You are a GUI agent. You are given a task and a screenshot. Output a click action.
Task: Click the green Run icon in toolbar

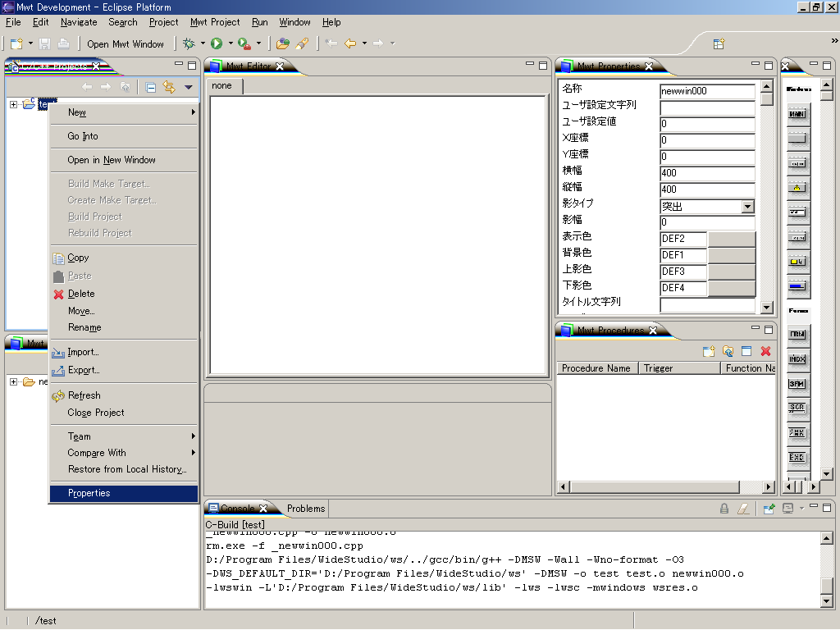pos(217,43)
